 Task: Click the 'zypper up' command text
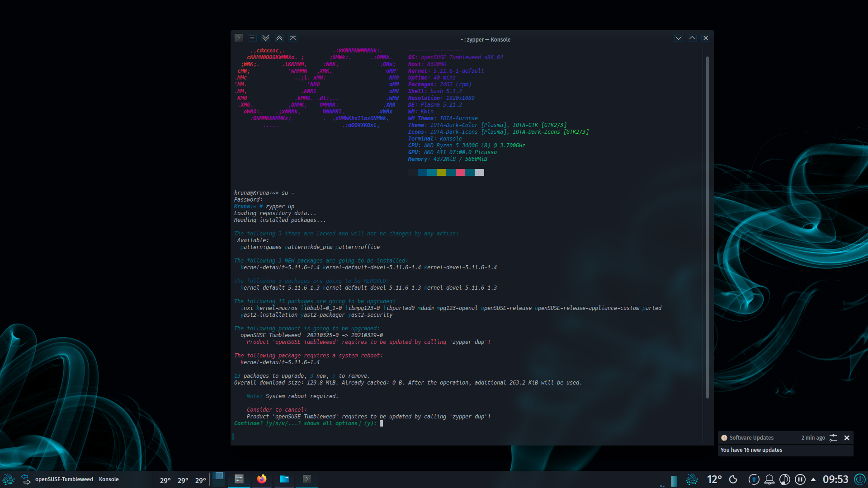tap(280, 206)
